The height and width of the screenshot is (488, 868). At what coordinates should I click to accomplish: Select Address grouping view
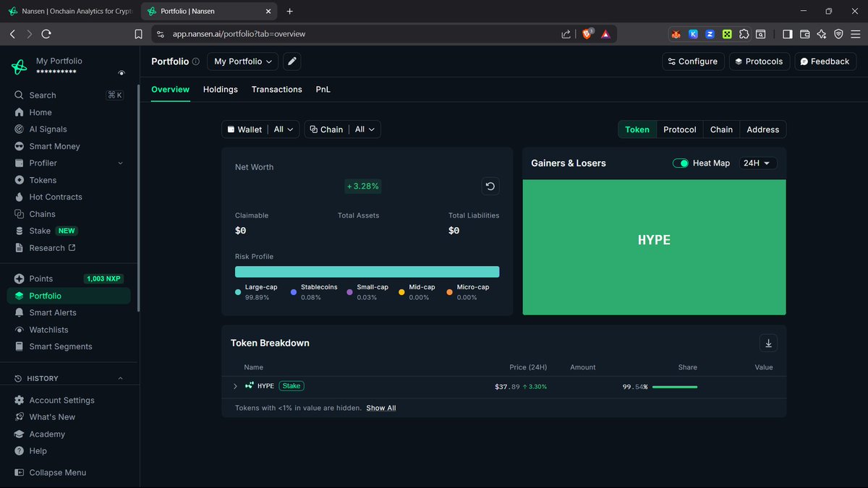coord(763,129)
